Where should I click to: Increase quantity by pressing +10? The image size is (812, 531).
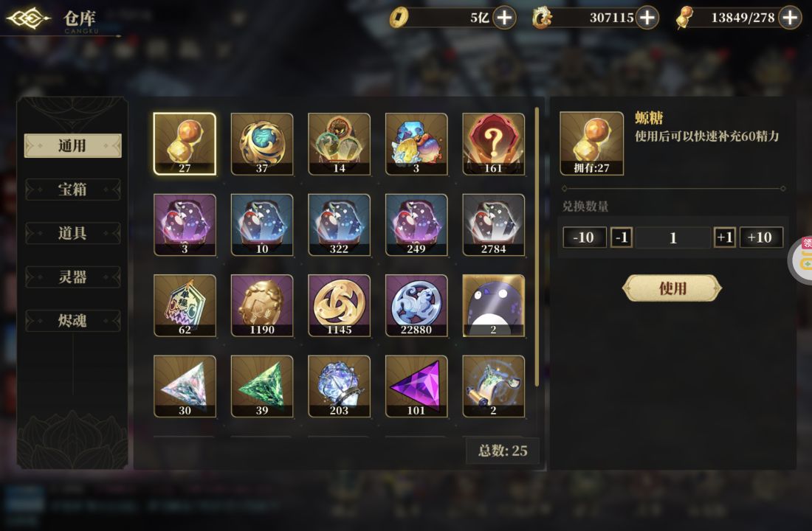[x=761, y=237]
